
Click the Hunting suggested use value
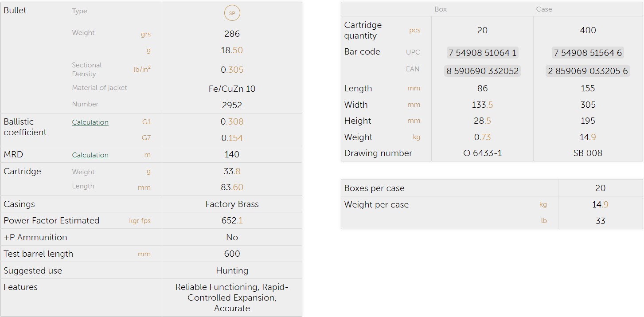232,270
